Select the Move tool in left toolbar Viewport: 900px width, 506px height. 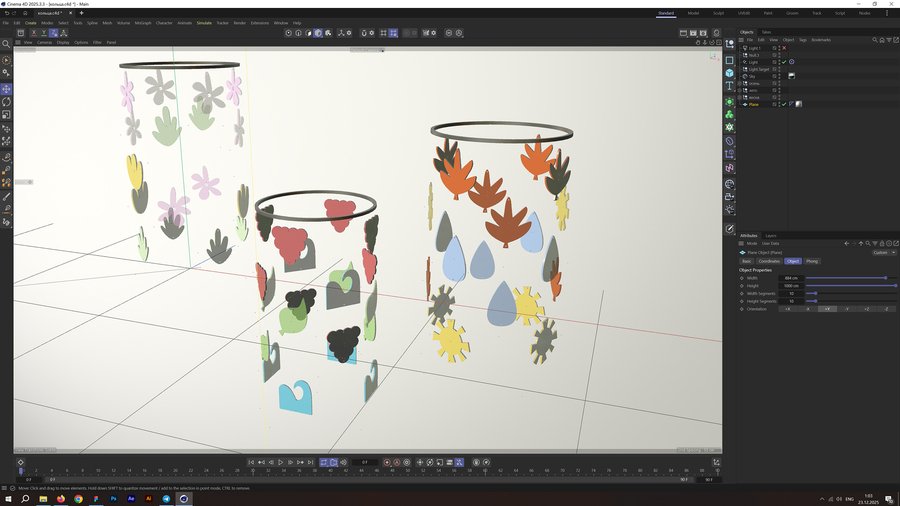pyautogui.click(x=6, y=88)
